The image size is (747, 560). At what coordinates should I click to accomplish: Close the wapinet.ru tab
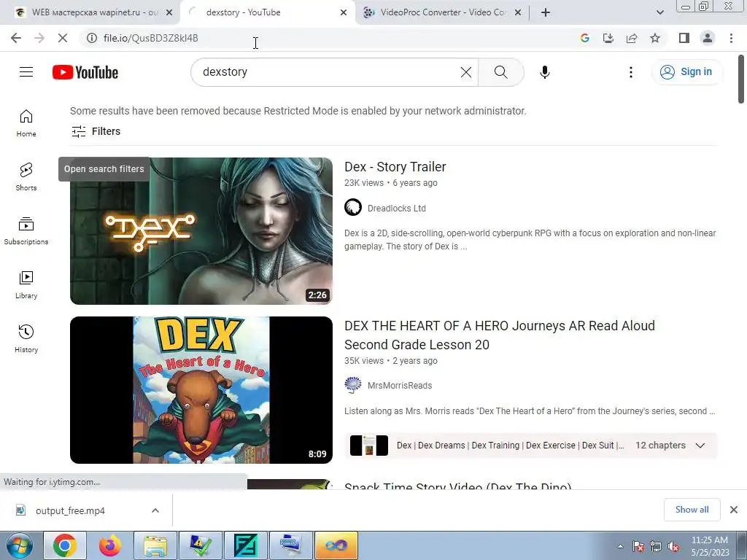[x=169, y=12]
